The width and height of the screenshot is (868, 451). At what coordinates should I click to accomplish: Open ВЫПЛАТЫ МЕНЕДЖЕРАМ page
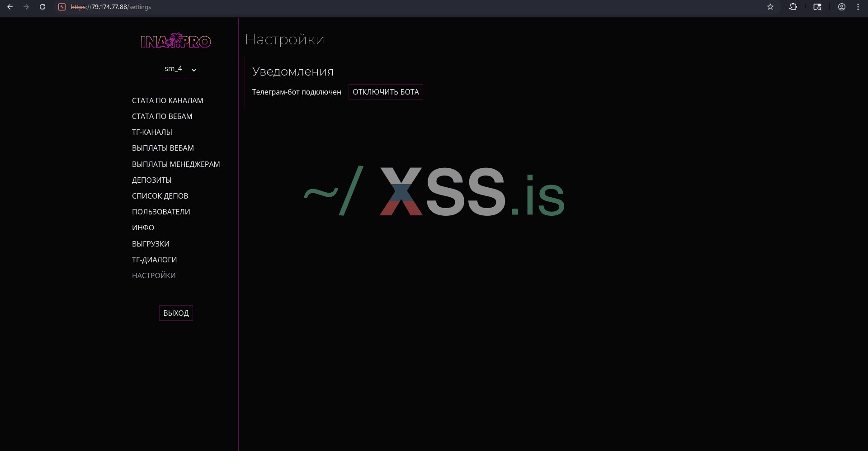point(176,164)
